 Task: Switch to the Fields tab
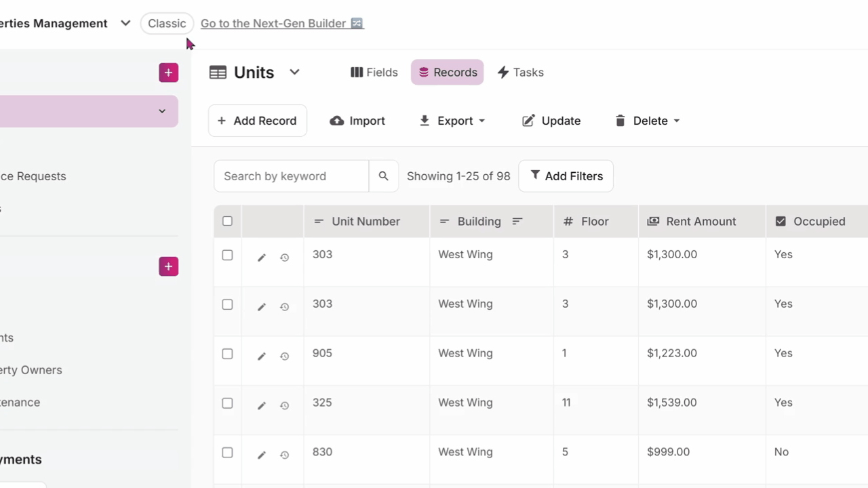374,73
